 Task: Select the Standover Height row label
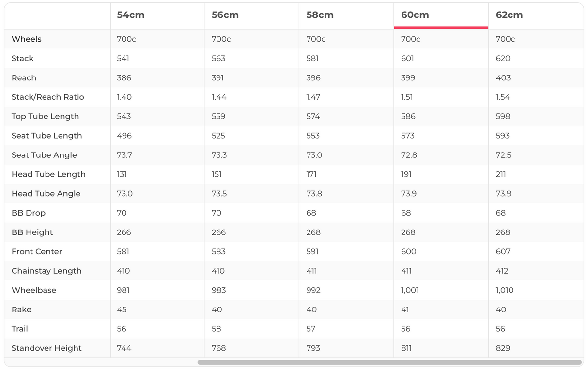click(46, 348)
